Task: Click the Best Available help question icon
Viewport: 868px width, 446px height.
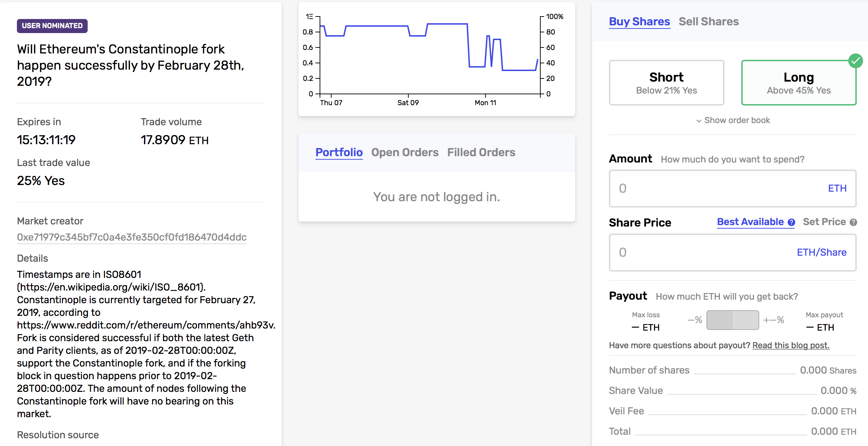Action: [791, 222]
